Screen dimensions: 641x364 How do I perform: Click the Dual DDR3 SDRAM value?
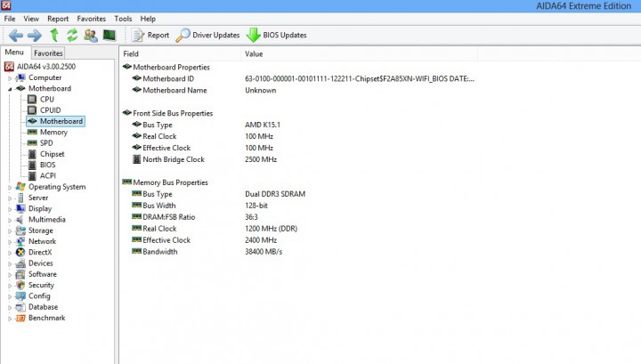(275, 194)
